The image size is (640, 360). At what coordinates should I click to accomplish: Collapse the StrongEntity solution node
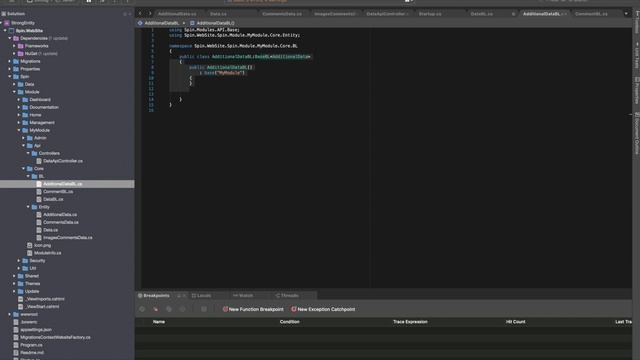point(2,23)
